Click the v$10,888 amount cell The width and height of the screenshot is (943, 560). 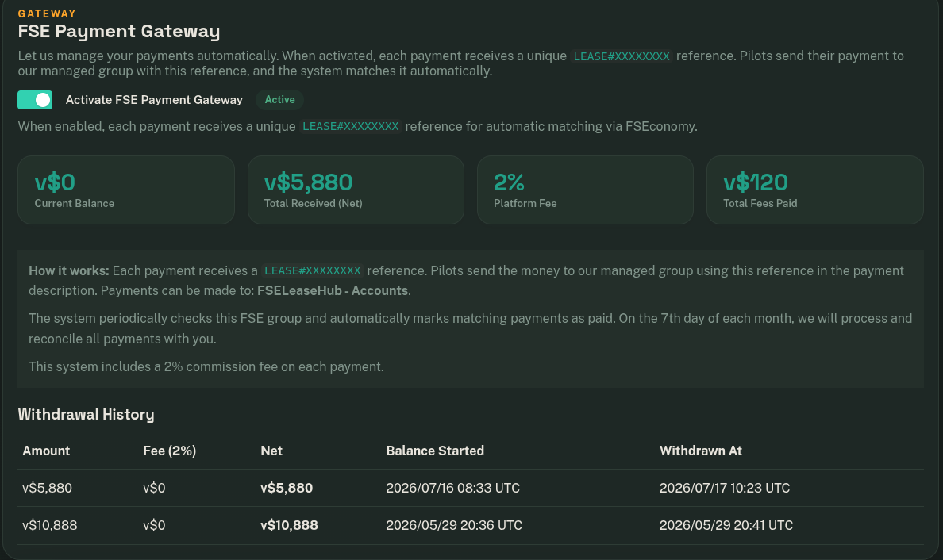[x=49, y=525]
